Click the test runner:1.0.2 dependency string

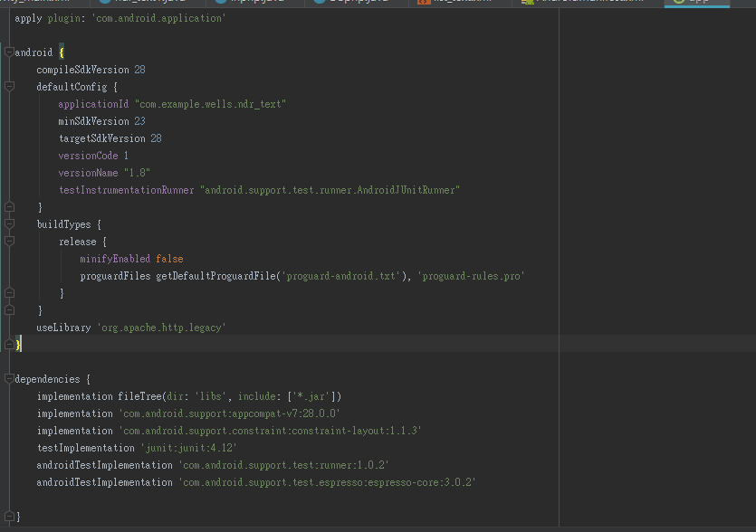coord(283,465)
